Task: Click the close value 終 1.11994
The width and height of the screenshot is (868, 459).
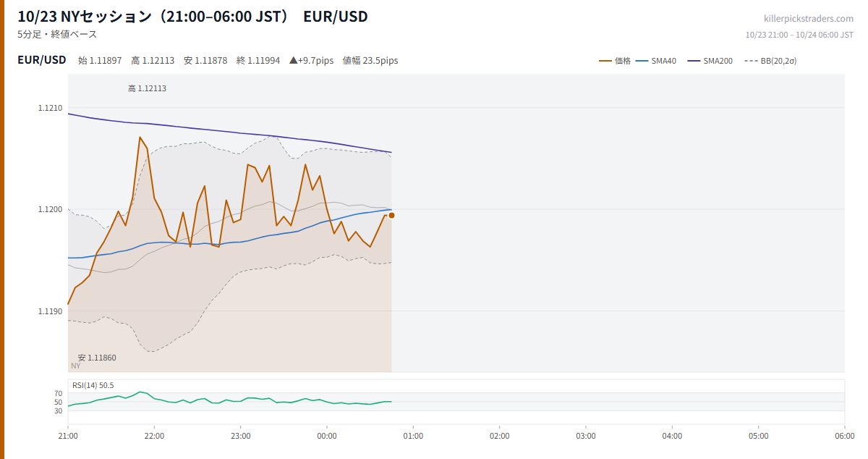Action: 258,61
